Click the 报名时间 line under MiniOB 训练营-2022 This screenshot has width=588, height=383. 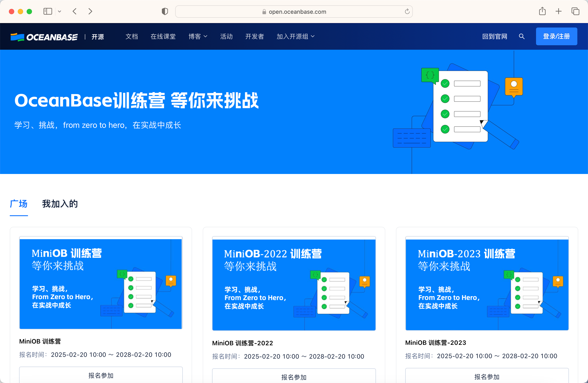[x=288, y=356]
